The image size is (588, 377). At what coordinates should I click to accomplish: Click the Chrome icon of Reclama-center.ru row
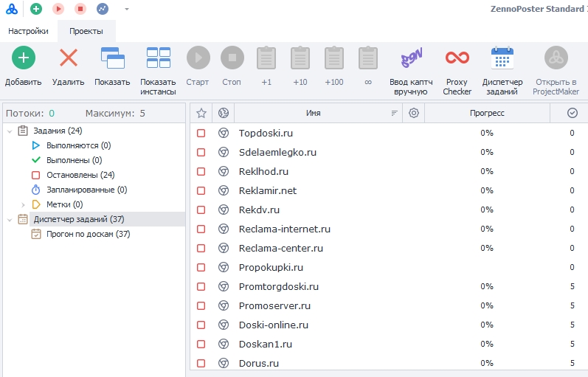point(224,248)
